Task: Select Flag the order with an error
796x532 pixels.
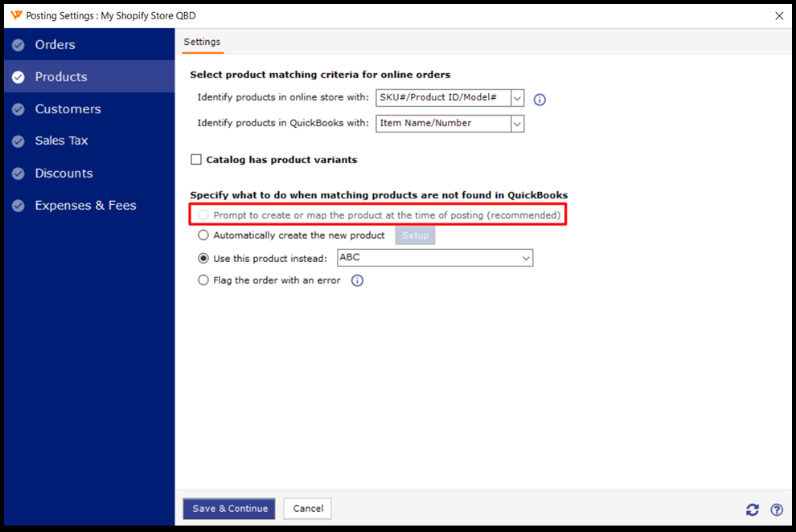Action: (x=203, y=280)
